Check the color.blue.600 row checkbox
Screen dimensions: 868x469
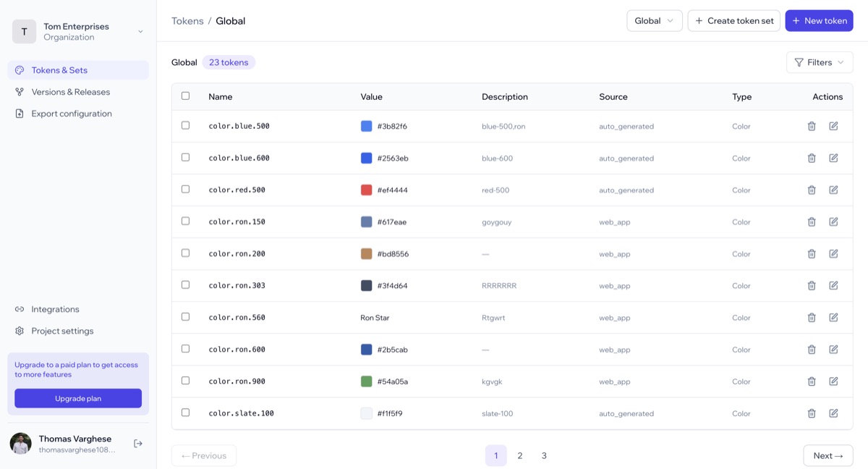185,157
